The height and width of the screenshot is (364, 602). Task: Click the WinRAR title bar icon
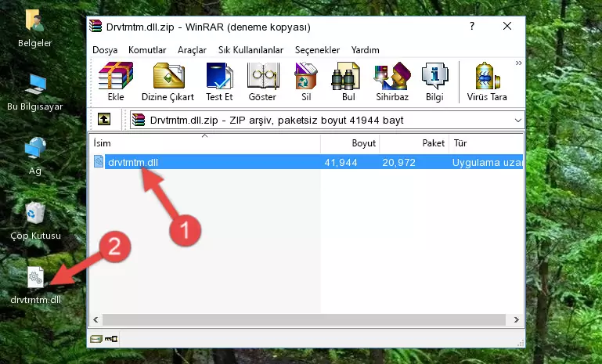pyautogui.click(x=96, y=27)
